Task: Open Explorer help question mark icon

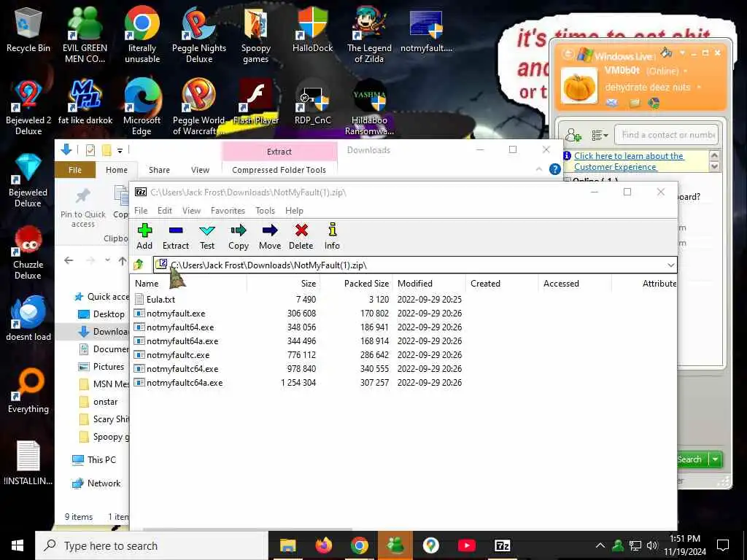Action: click(x=554, y=169)
